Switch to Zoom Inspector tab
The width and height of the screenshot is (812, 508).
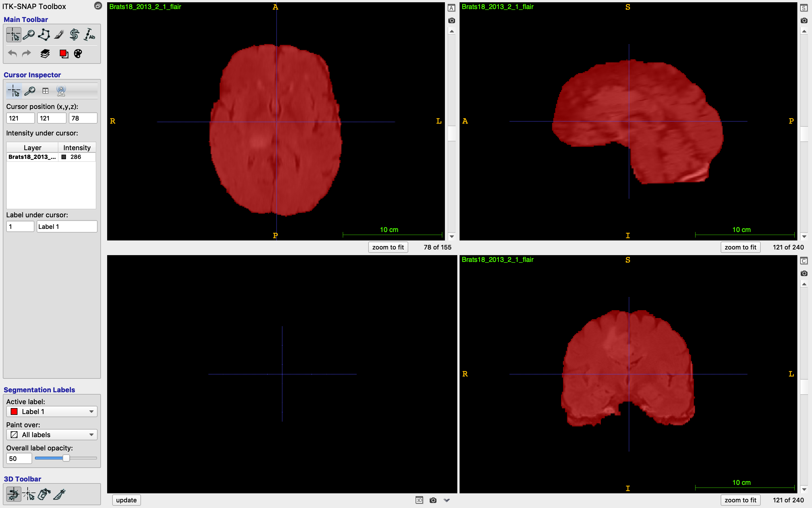(30, 91)
